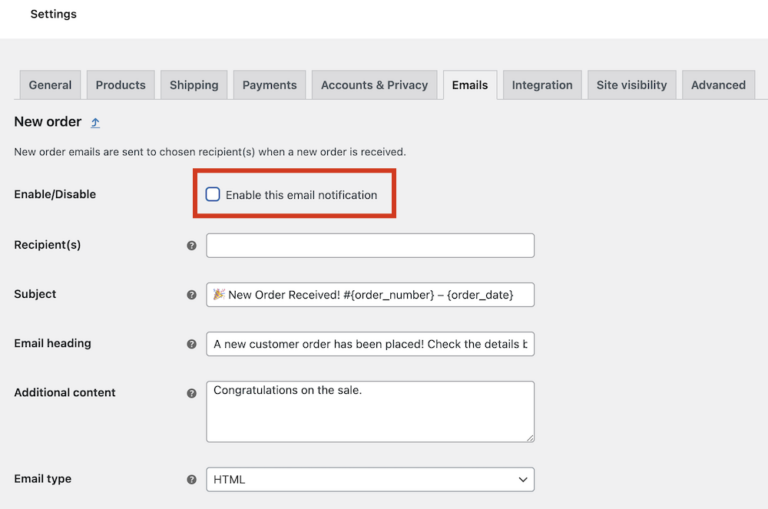Click the help icon beside Email heading

click(192, 344)
